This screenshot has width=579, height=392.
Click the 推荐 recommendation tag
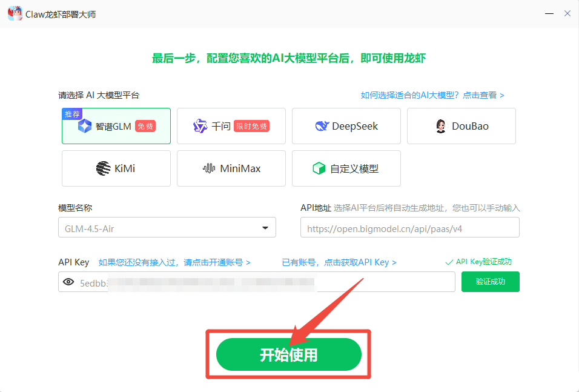coord(72,114)
